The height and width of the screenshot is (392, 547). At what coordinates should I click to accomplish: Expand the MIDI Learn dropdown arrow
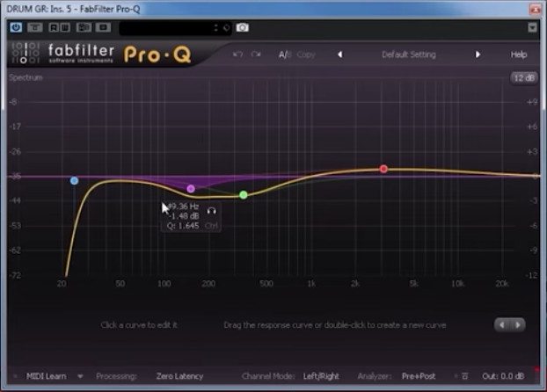(80, 376)
